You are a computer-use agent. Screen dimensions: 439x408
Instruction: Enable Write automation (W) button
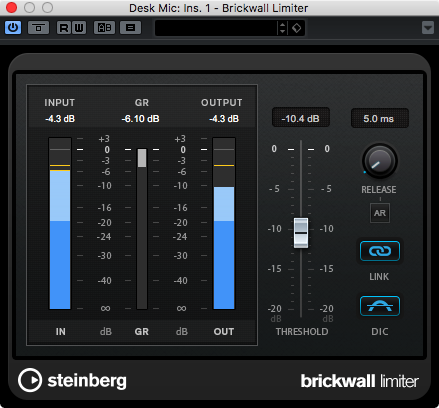click(79, 28)
